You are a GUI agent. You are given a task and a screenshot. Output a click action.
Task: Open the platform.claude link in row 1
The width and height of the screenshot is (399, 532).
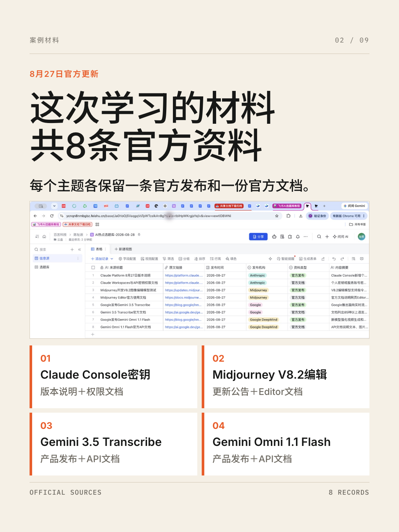pyautogui.click(x=184, y=275)
